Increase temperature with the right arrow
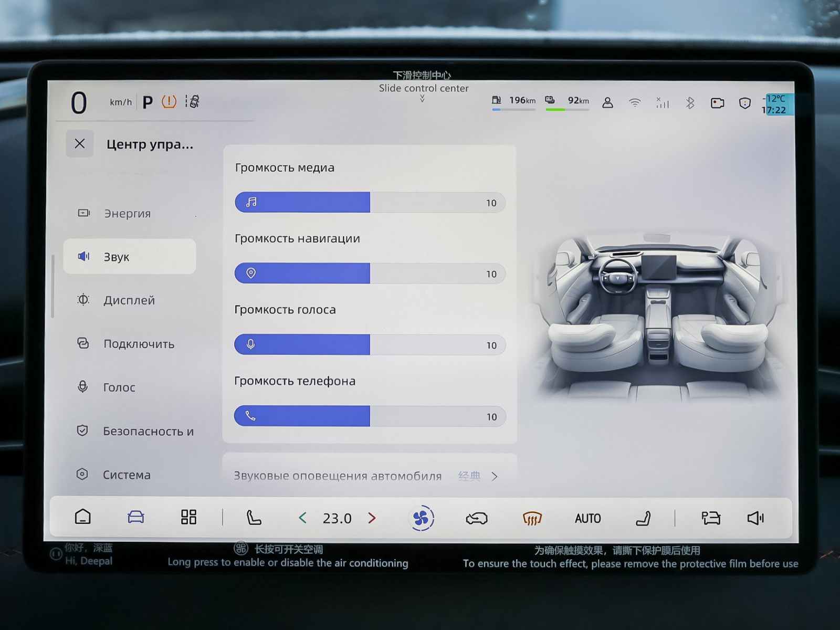The height and width of the screenshot is (630, 840). (x=372, y=518)
